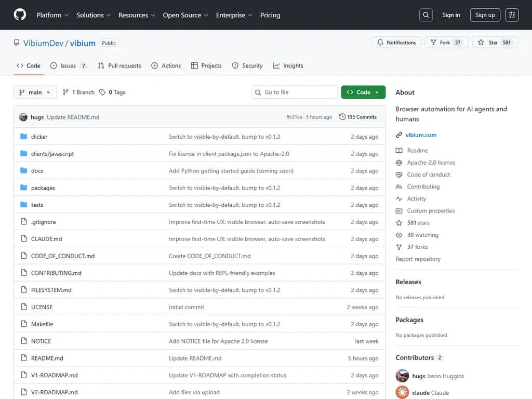Open the Apache-2.0 license scale icon
Screen dimensions: 532x399
click(399, 162)
